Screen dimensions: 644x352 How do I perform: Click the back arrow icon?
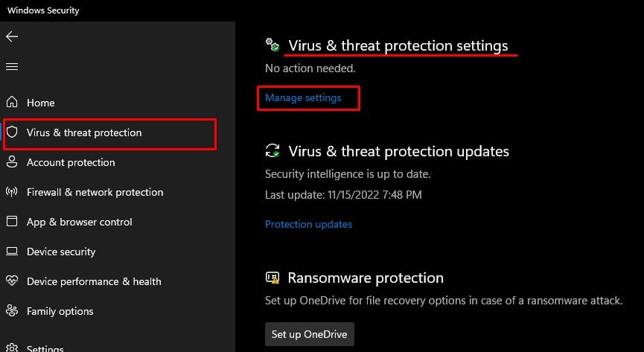point(11,36)
